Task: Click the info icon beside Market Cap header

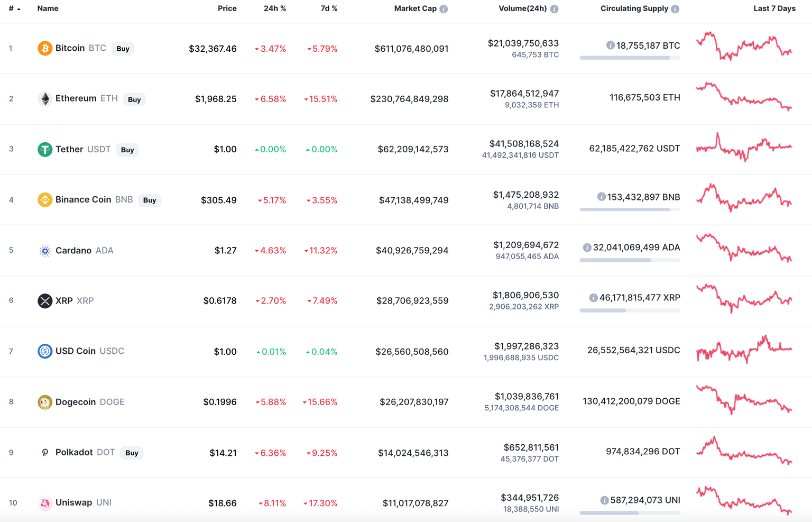Action: pyautogui.click(x=444, y=8)
